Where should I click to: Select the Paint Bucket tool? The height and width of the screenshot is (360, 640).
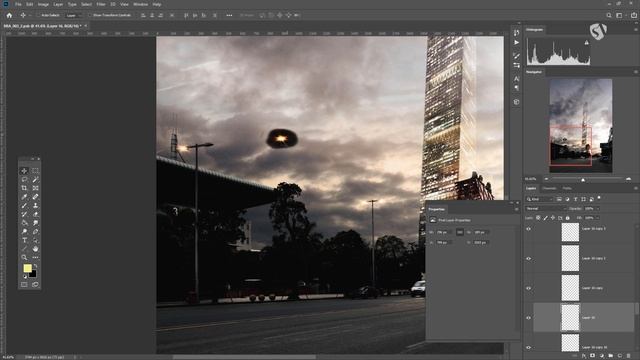24,223
